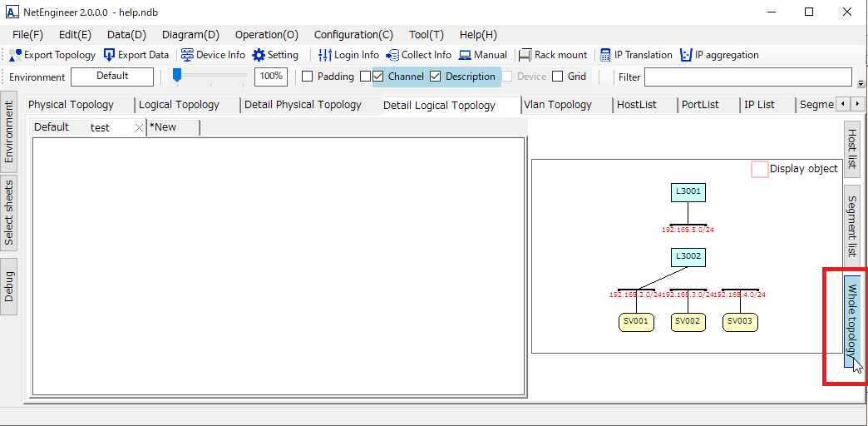The width and height of the screenshot is (868, 426).
Task: Click the Export Topology toolbar icon
Action: tap(16, 55)
